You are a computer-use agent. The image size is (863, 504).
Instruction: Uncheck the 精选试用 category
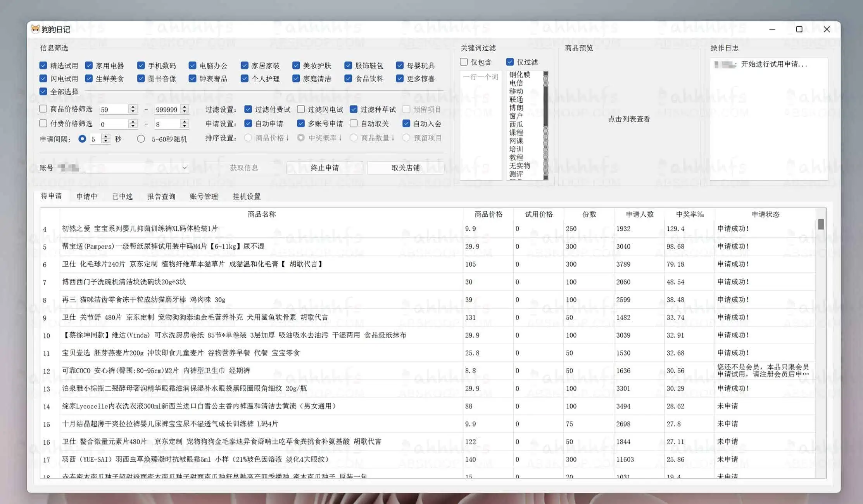coord(43,65)
